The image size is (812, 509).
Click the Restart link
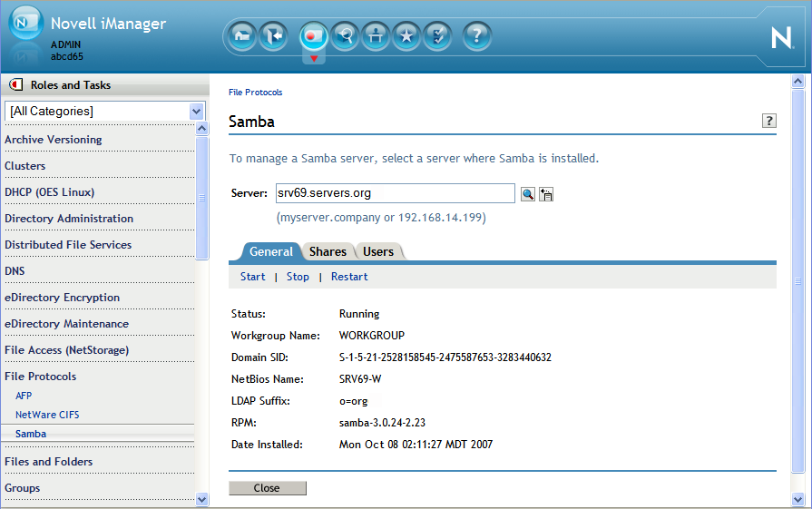(349, 277)
